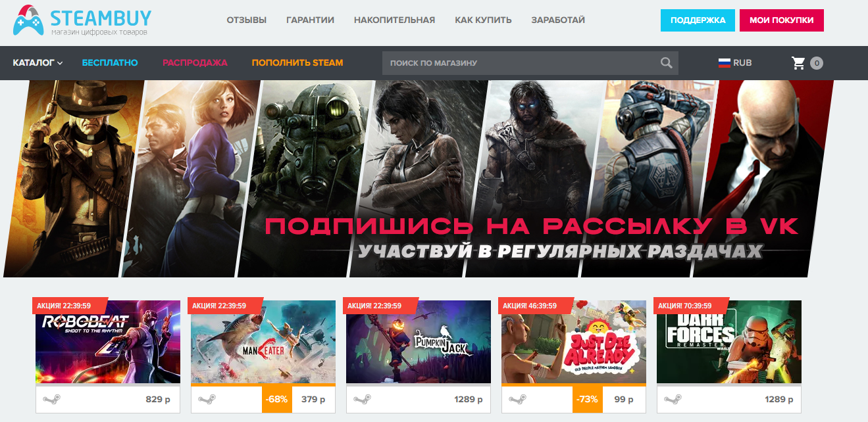This screenshot has width=868, height=422.
Task: Click Steam icon under Dark Forces card
Action: pos(673,399)
